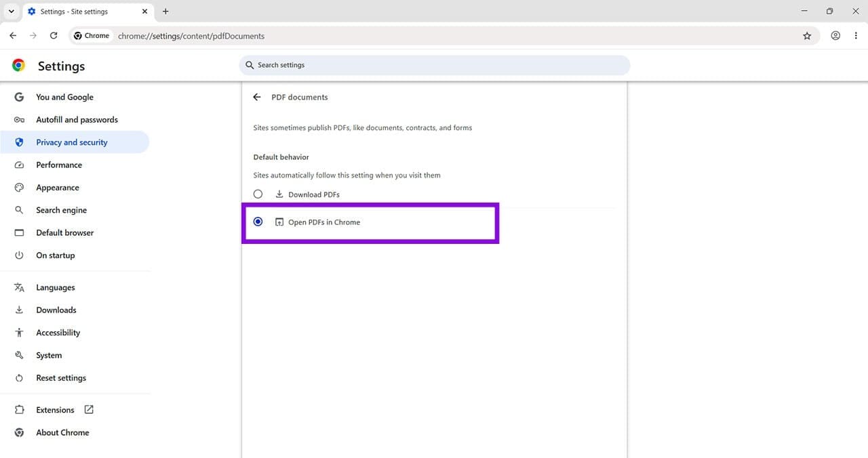Click the Languages translate icon

[19, 287]
